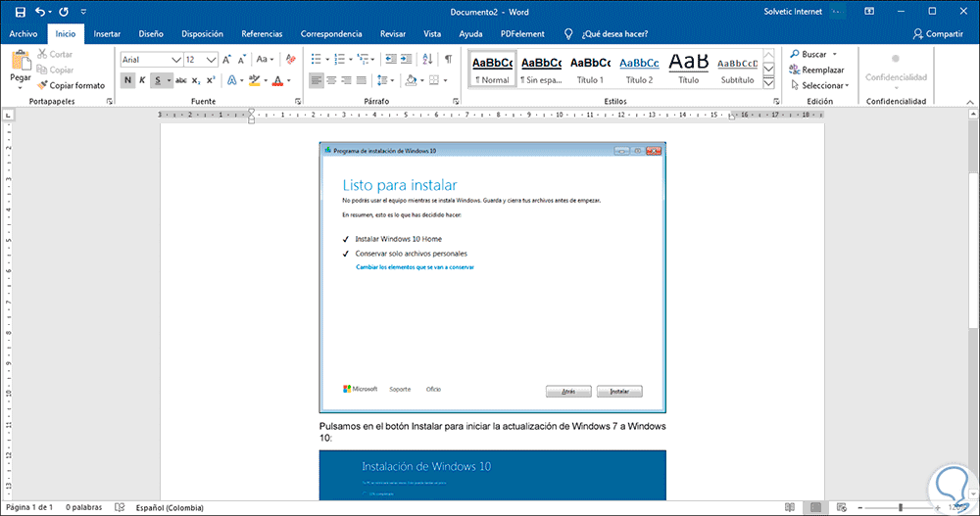This screenshot has height=516, width=980.
Task: Open the Archivo tab
Action: [24, 33]
